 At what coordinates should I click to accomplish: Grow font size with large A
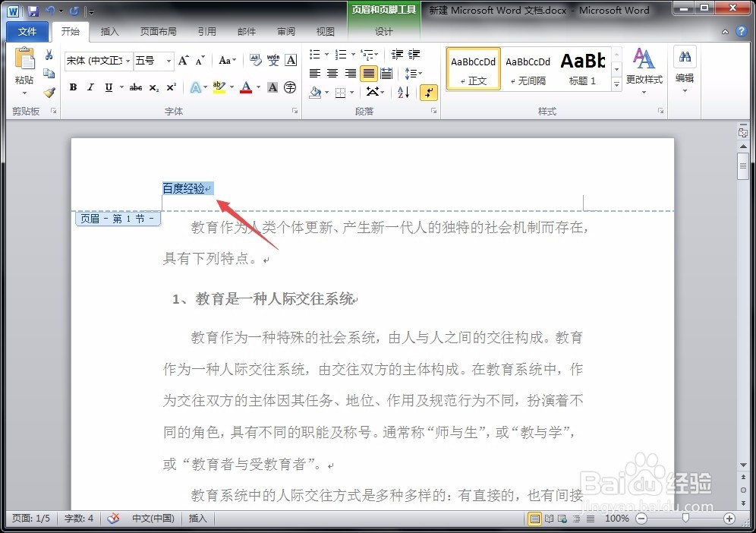coord(183,60)
